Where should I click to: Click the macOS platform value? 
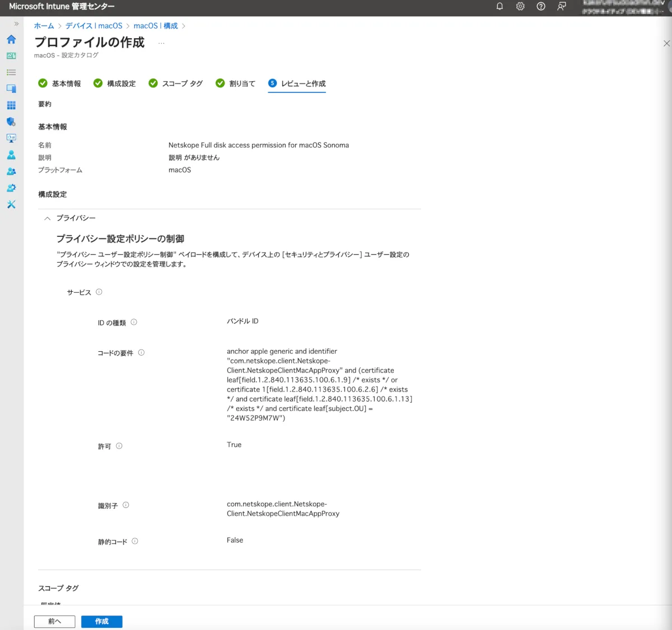(x=180, y=170)
